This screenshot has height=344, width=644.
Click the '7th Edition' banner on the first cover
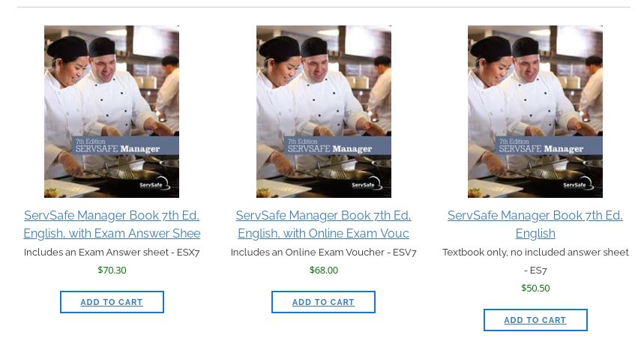pos(91,141)
